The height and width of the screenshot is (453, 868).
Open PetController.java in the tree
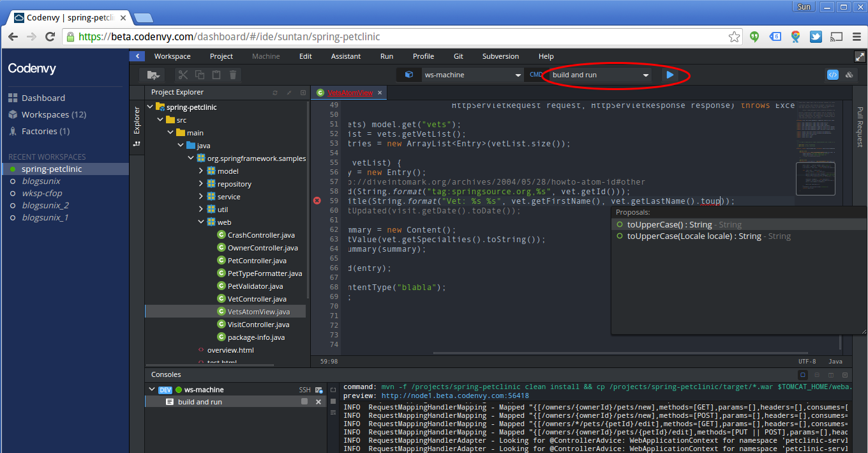click(257, 261)
